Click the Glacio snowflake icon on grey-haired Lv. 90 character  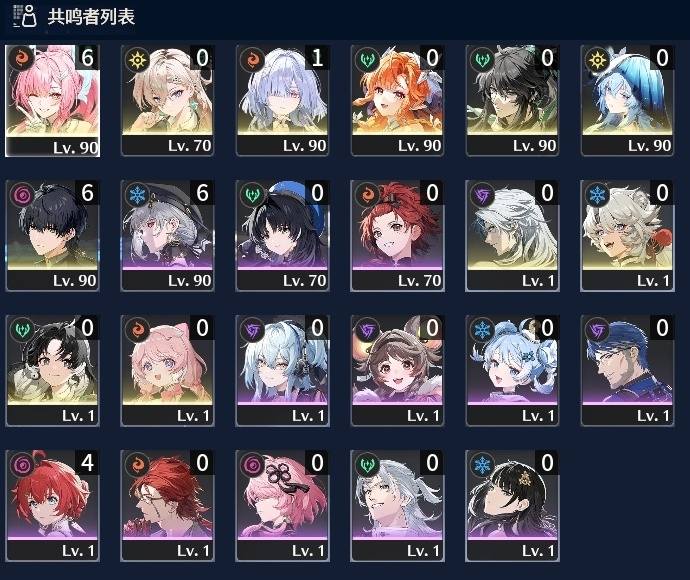click(x=137, y=195)
